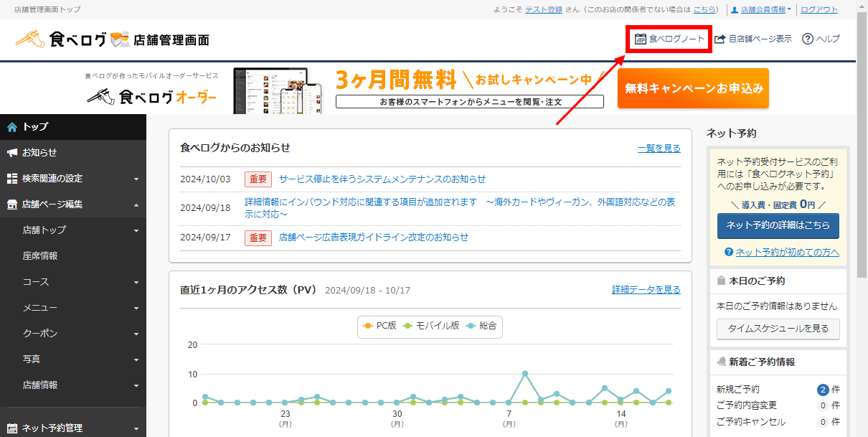Click the 重要 tag on the 2024/09/17 notice
The height and width of the screenshot is (437, 868).
[x=258, y=238]
